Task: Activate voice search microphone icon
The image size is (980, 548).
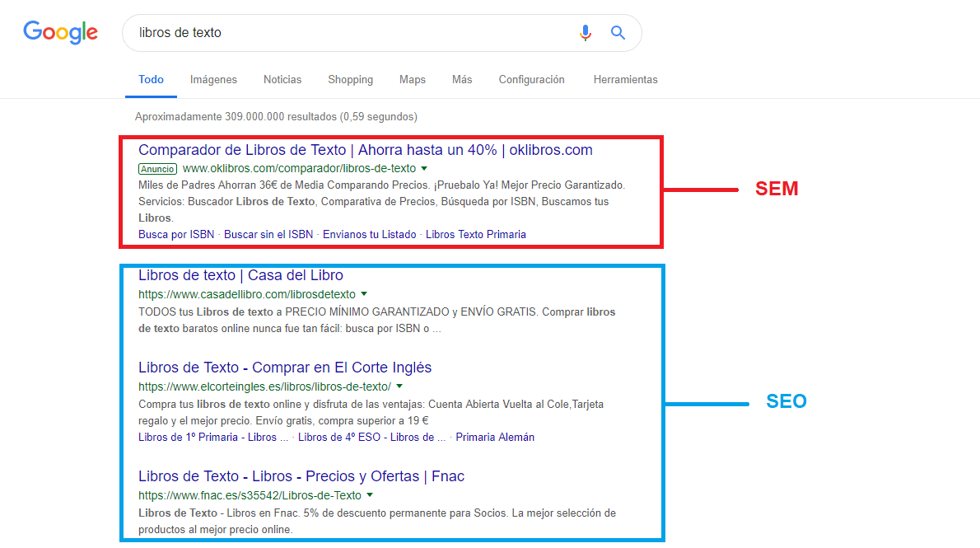Action: pos(585,32)
